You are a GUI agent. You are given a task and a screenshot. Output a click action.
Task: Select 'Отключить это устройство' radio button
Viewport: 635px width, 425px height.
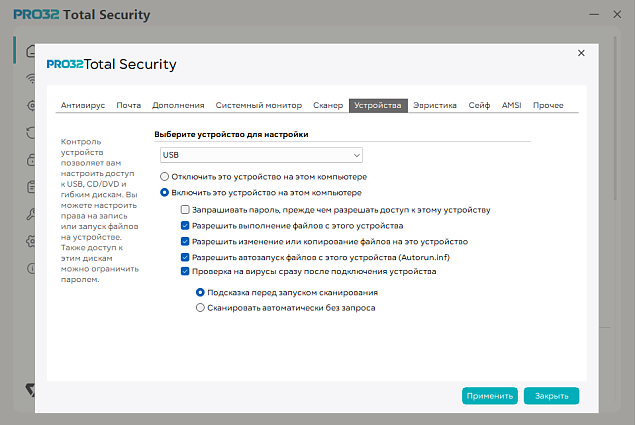pyautogui.click(x=164, y=177)
